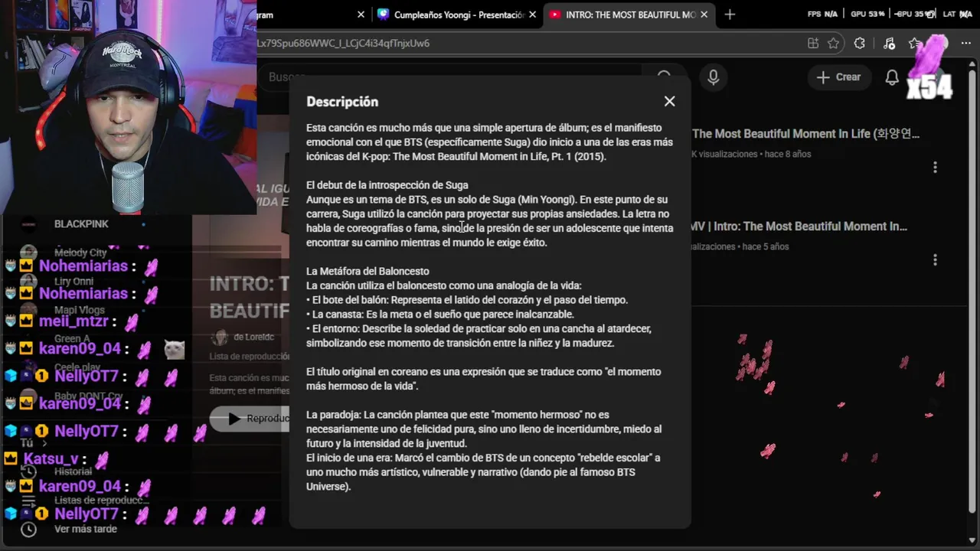
Task: Click 'visualizaciones • hace 8 años' text
Action: tap(751, 154)
